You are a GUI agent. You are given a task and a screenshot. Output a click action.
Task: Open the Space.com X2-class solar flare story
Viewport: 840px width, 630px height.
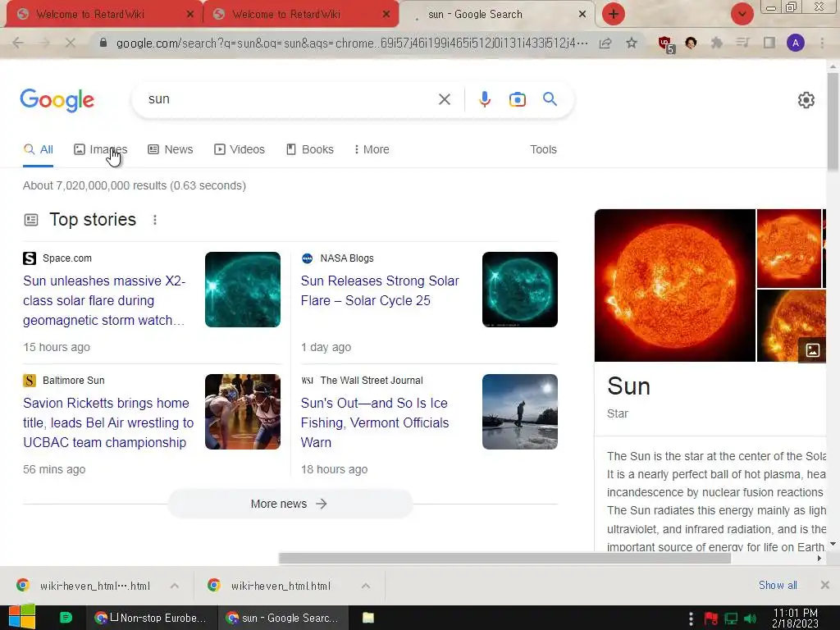pos(104,300)
